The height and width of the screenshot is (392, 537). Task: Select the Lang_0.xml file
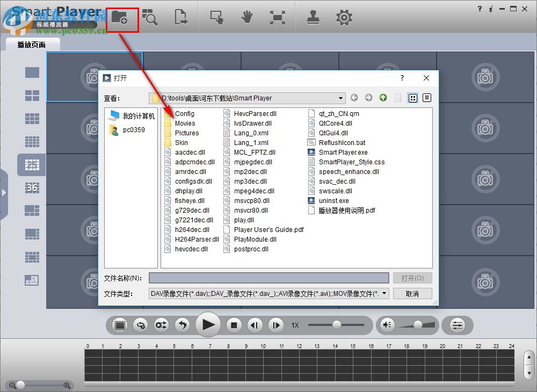(x=246, y=133)
